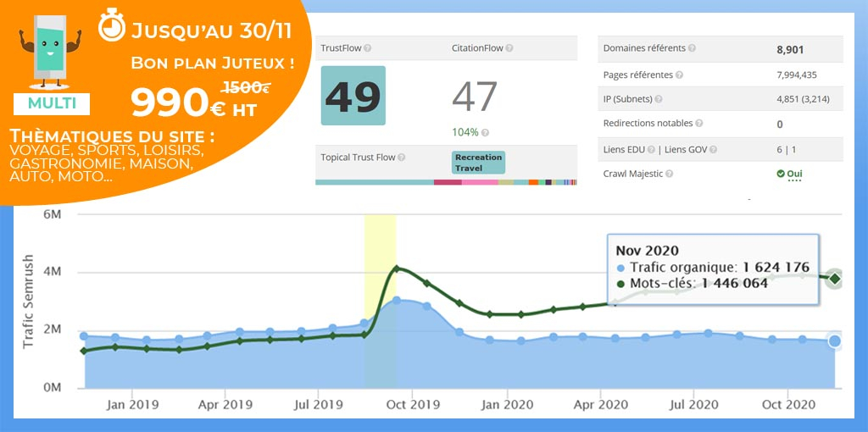The height and width of the screenshot is (432, 868).
Task: Click the Topical Trust Flow help icon
Action: pos(401,158)
